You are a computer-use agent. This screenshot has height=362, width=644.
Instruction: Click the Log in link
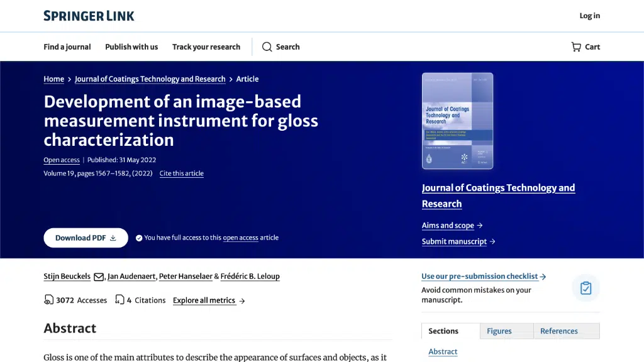click(x=589, y=16)
